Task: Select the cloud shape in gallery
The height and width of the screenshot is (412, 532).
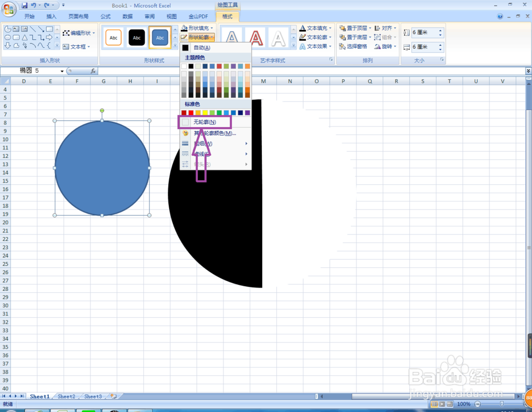Action: [x=16, y=45]
